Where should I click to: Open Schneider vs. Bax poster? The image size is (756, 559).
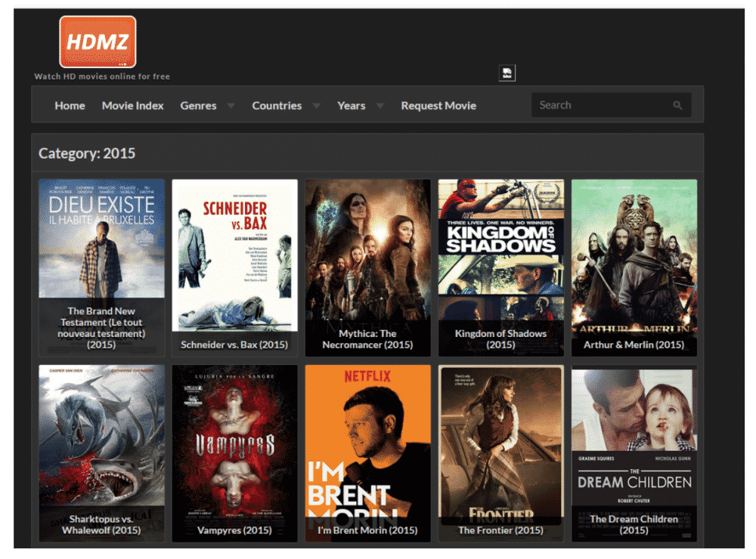235,268
